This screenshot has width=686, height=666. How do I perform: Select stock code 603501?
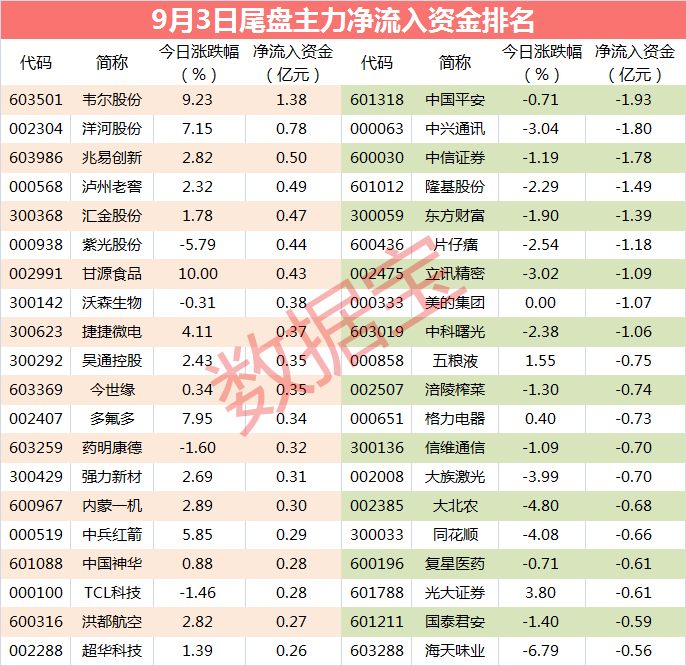[x=36, y=100]
